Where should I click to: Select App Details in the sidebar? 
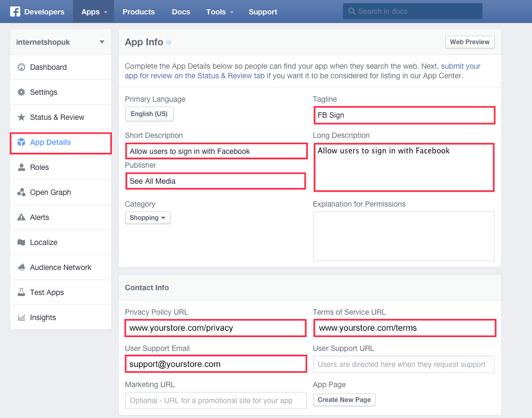[61, 143]
